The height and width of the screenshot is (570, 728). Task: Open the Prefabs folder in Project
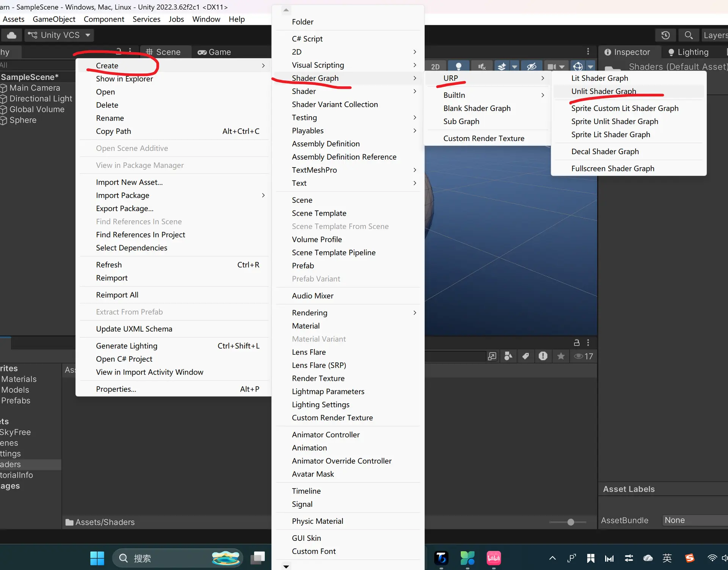[16, 401]
